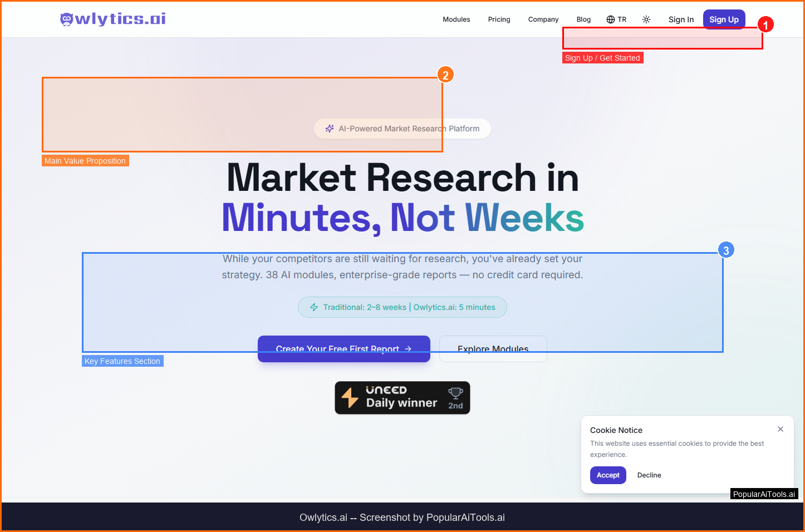Click the Explore Modules button

pos(493,349)
